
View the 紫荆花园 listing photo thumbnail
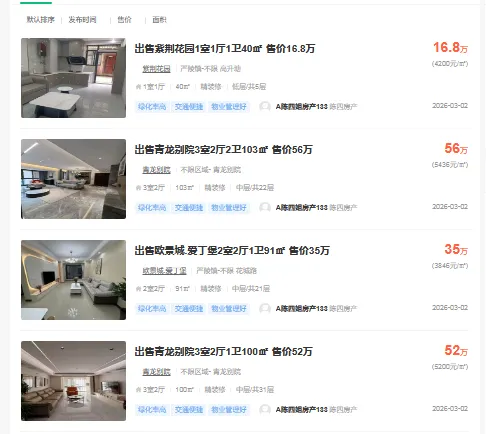click(73, 78)
